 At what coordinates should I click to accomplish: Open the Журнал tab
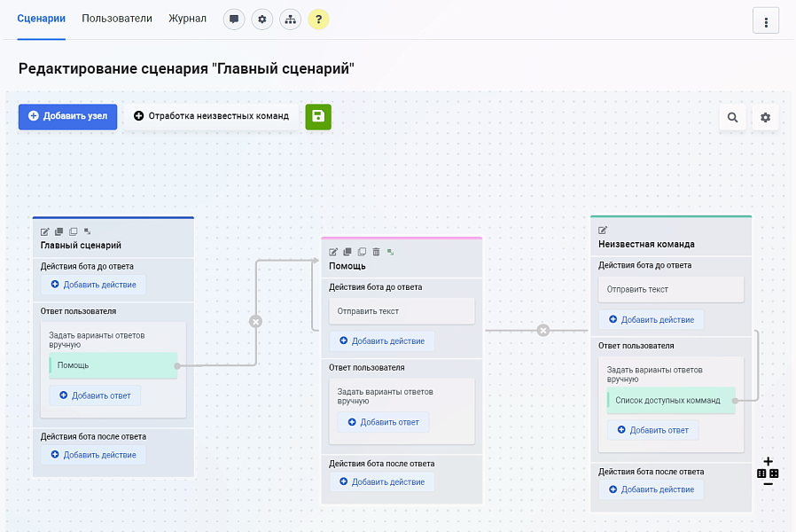[186, 18]
